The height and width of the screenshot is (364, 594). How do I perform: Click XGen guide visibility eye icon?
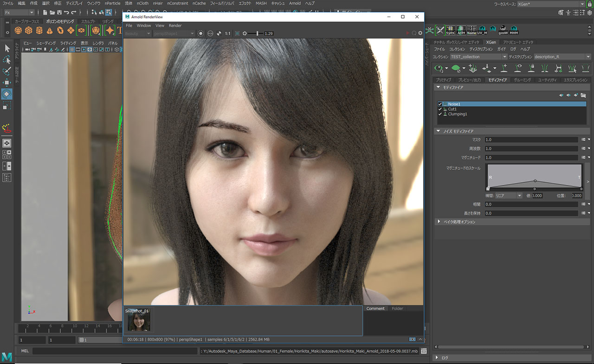[518, 68]
